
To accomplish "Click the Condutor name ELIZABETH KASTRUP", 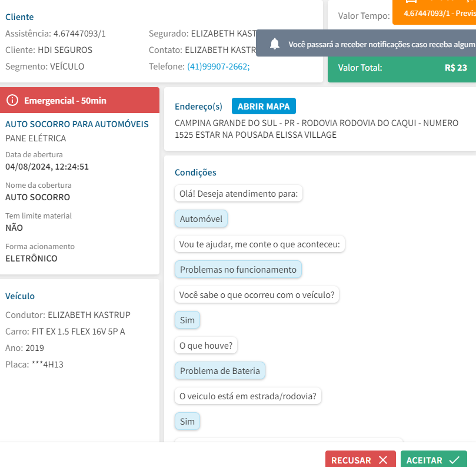I will 89,315.
